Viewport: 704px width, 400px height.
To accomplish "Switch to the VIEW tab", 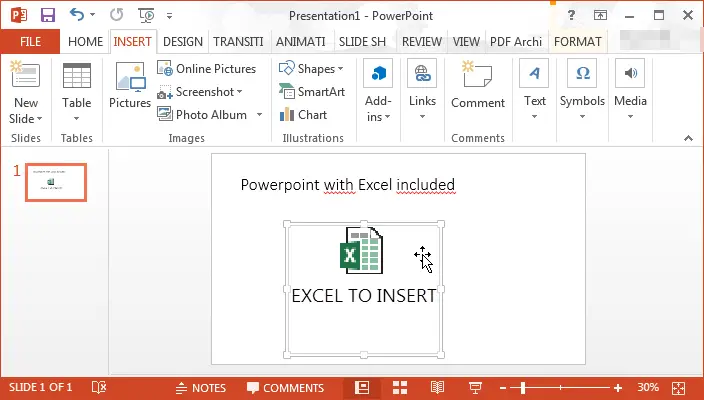I will point(466,42).
